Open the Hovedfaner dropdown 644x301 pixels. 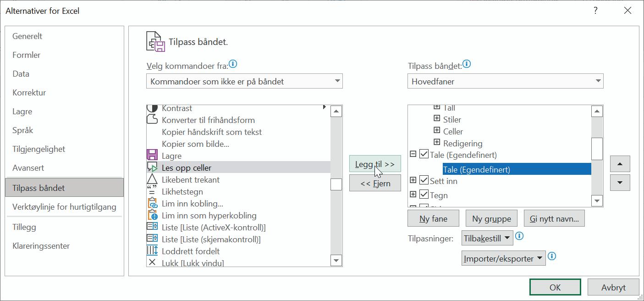coord(505,81)
